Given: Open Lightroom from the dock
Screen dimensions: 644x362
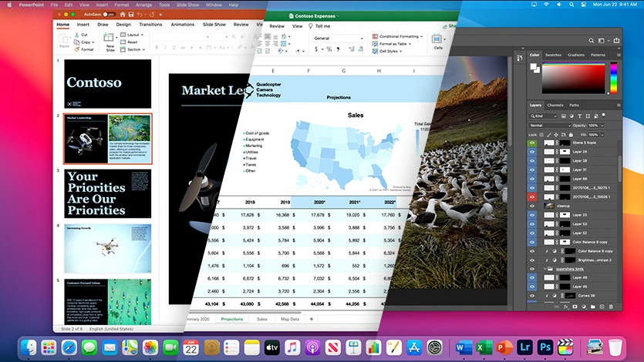Looking at the screenshot, I should 524,347.
